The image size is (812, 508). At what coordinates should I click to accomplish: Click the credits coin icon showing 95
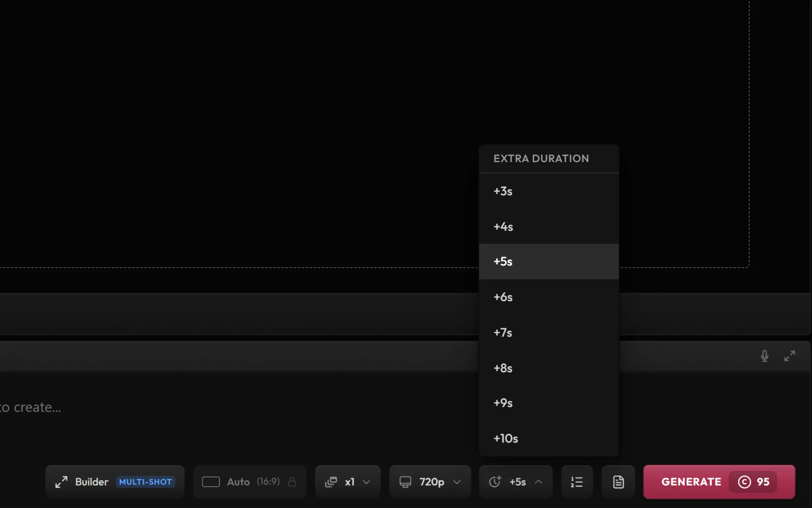[x=744, y=482]
